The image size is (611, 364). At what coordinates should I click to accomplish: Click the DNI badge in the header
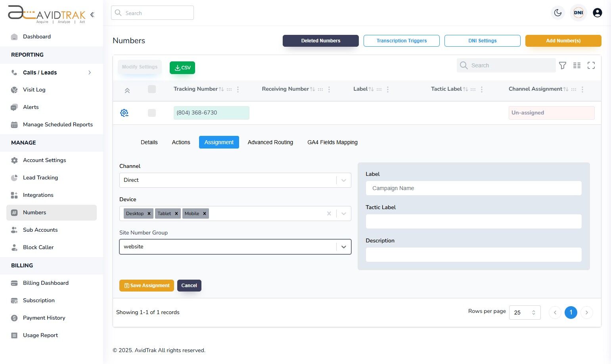[x=578, y=12]
